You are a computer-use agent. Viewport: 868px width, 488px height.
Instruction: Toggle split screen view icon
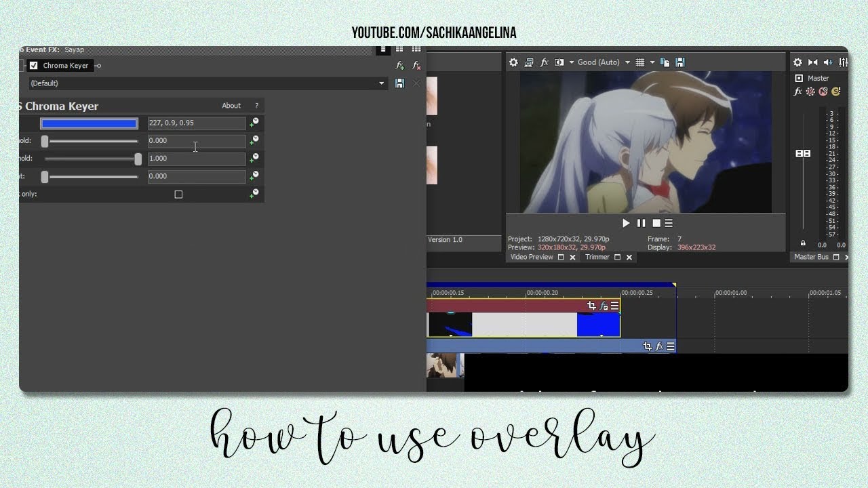click(559, 62)
